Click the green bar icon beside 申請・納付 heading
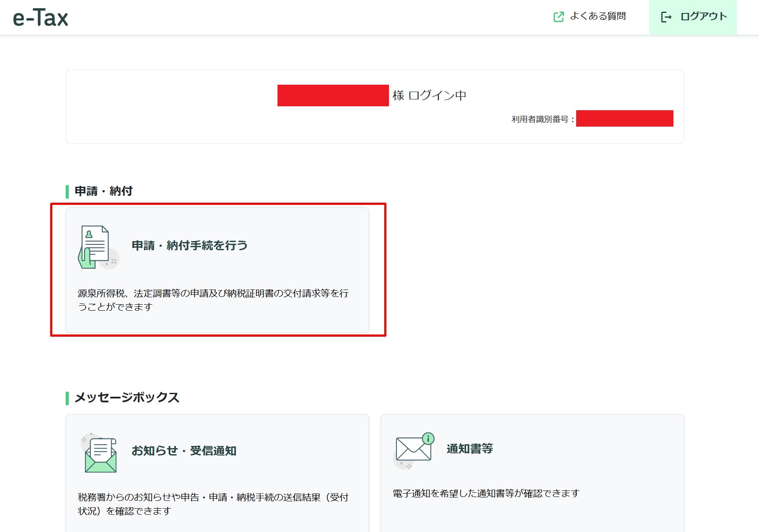Viewport: 759px width, 532px height. click(x=67, y=190)
